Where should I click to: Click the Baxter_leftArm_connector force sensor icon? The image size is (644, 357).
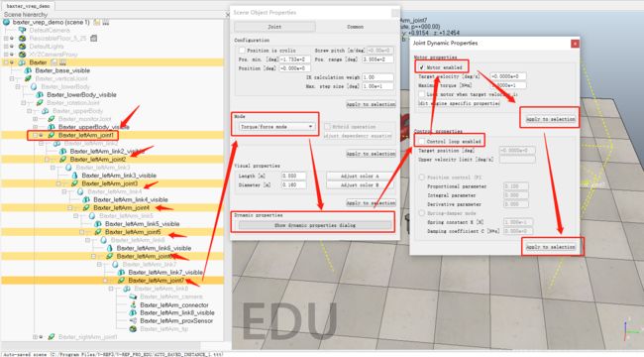click(133, 304)
